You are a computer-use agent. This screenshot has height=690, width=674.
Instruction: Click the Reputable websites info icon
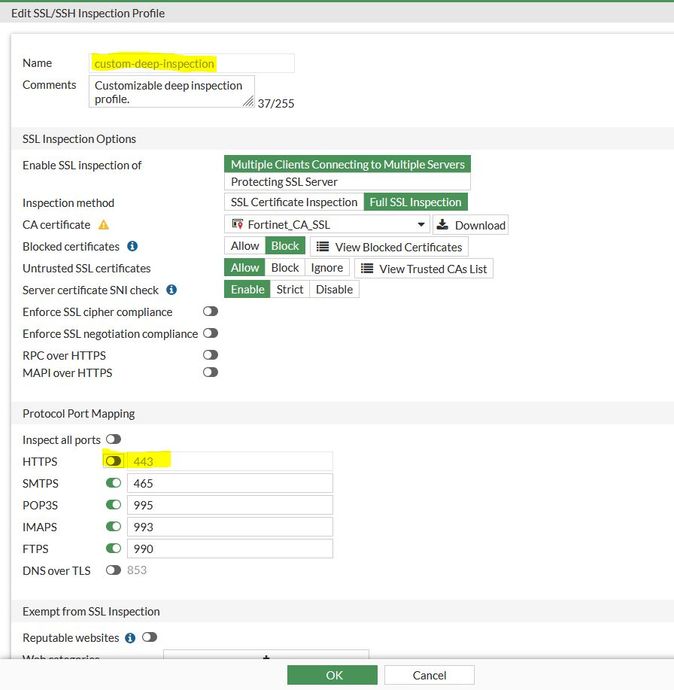[130, 638]
